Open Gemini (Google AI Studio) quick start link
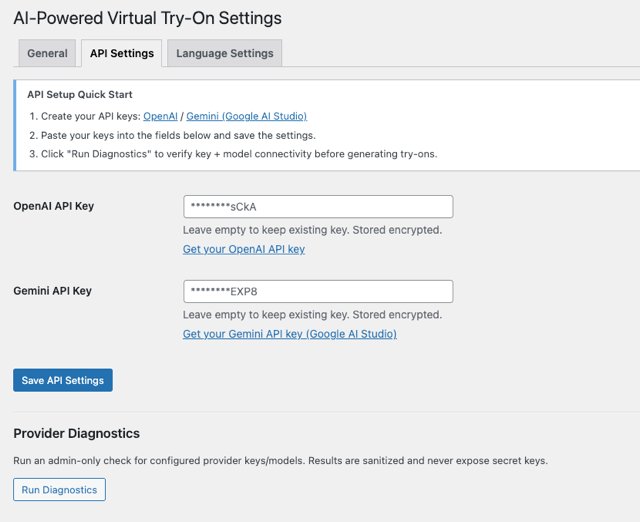Image resolution: width=640 pixels, height=522 pixels. (x=247, y=116)
